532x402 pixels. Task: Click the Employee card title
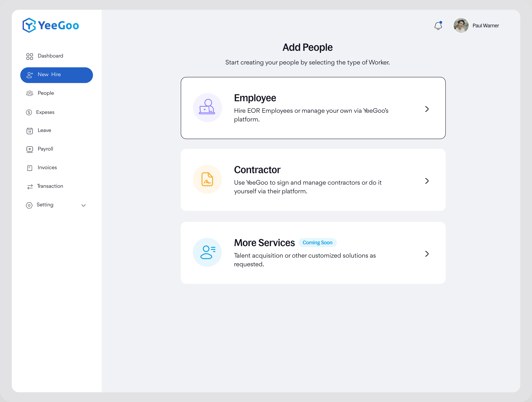(x=255, y=98)
